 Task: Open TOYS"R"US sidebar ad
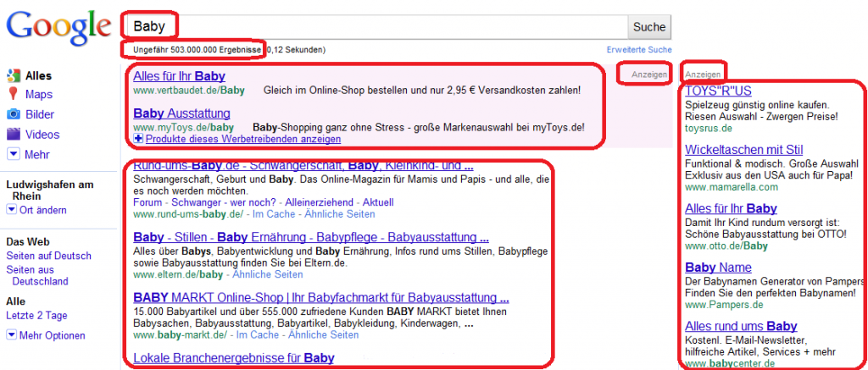click(718, 91)
